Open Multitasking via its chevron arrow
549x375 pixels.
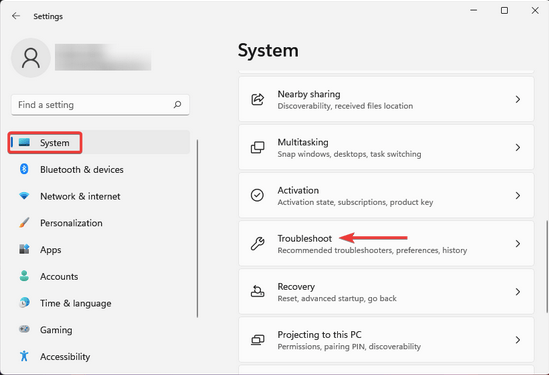[518, 147]
